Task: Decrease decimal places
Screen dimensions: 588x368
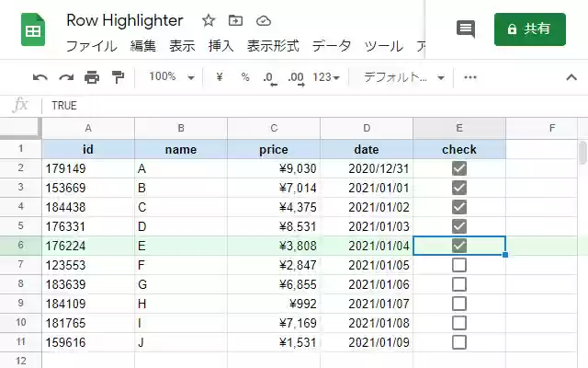Action: point(269,78)
